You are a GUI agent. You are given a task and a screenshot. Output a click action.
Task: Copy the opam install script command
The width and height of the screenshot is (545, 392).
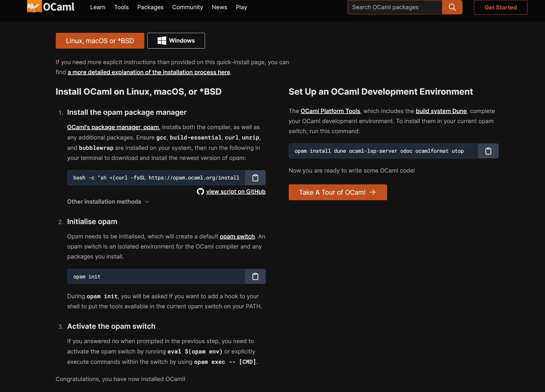click(x=255, y=178)
